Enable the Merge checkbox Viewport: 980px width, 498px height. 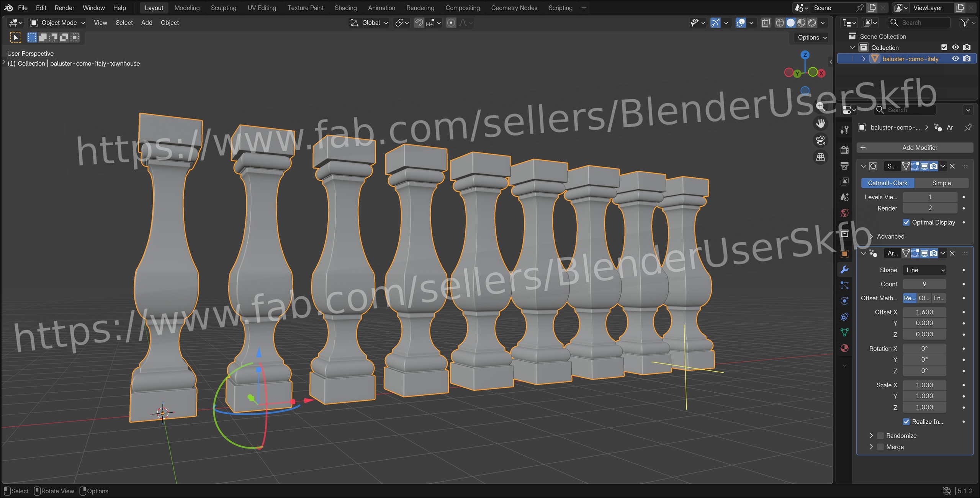click(880, 447)
